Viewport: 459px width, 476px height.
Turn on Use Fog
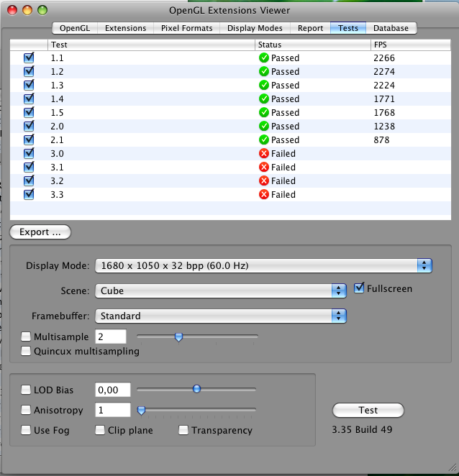(x=26, y=430)
